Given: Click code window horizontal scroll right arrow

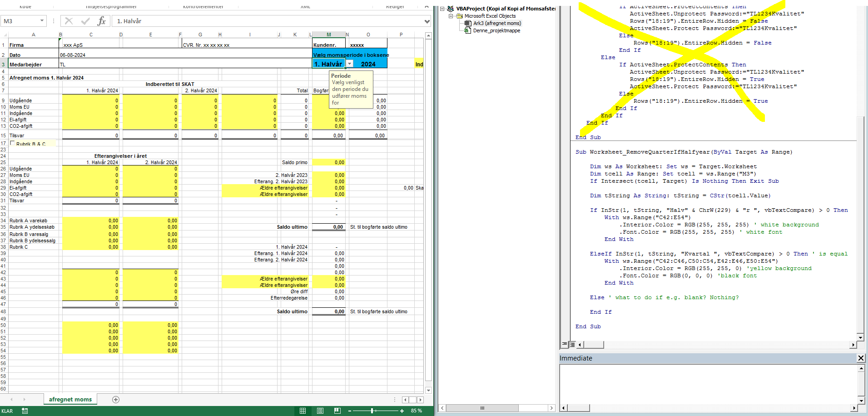Looking at the screenshot, I should click(x=853, y=345).
